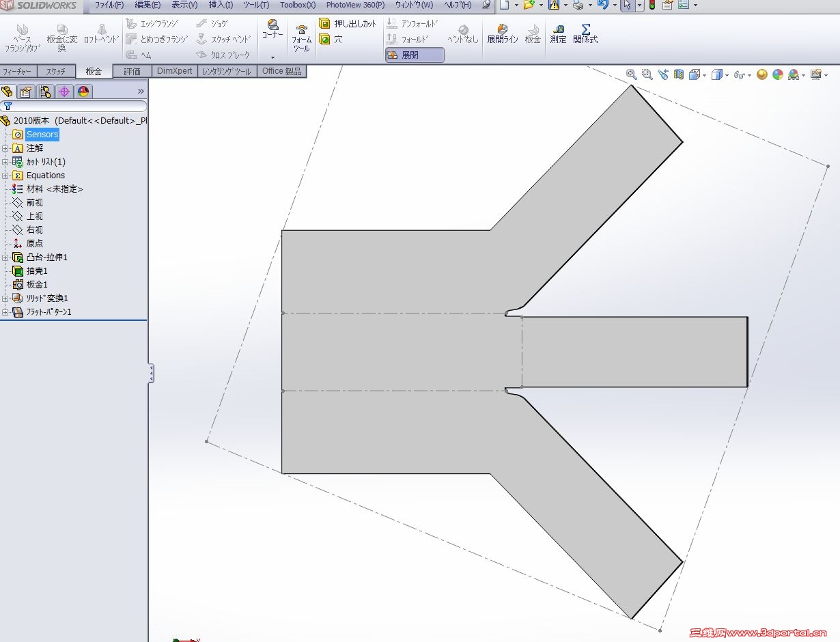Click the Unfold tool (アンフォールド)
The width and height of the screenshot is (840, 642).
pos(412,23)
